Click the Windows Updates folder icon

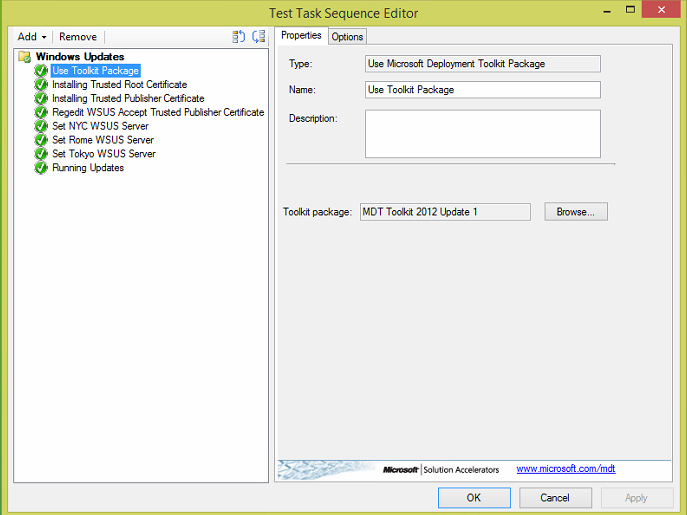tap(25, 57)
